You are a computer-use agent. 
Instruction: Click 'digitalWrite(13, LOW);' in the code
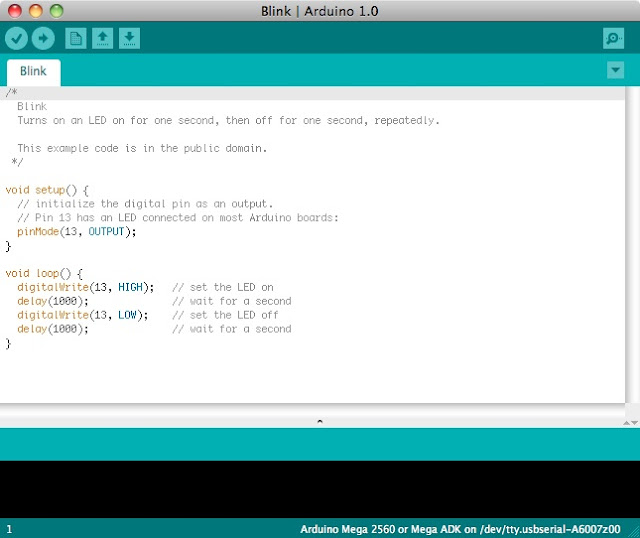(x=83, y=315)
